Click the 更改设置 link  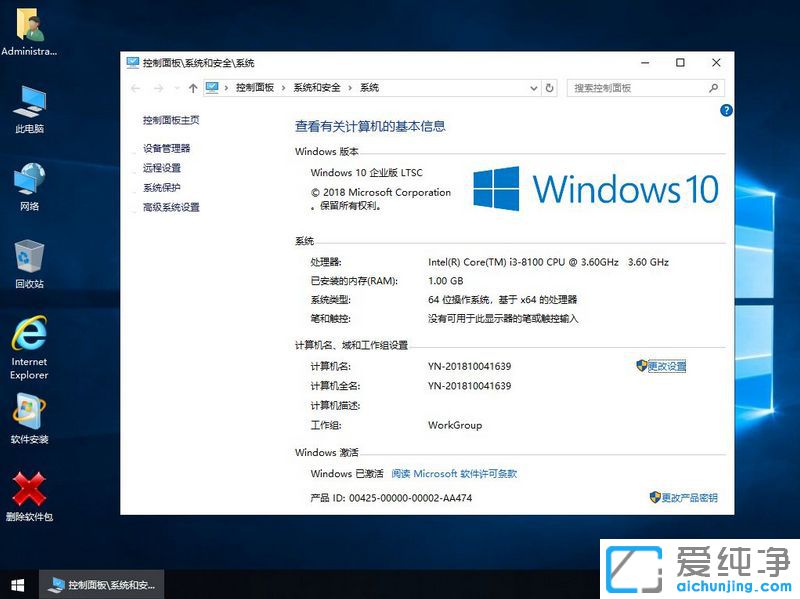[x=665, y=365]
